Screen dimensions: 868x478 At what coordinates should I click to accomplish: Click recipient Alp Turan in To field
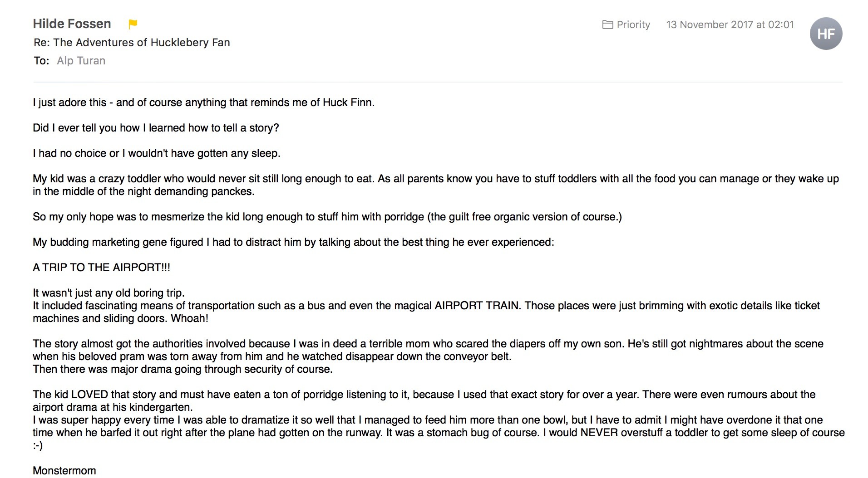tap(81, 61)
